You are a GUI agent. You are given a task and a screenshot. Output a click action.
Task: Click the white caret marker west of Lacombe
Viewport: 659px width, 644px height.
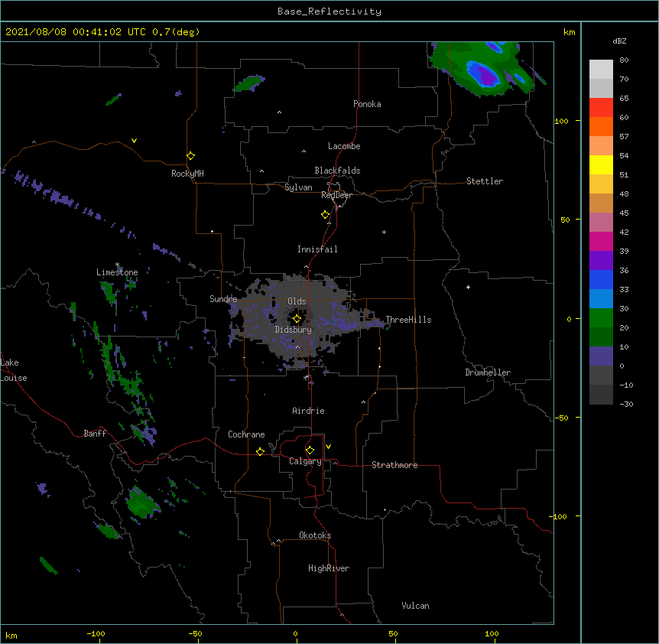pyautogui.click(x=304, y=151)
